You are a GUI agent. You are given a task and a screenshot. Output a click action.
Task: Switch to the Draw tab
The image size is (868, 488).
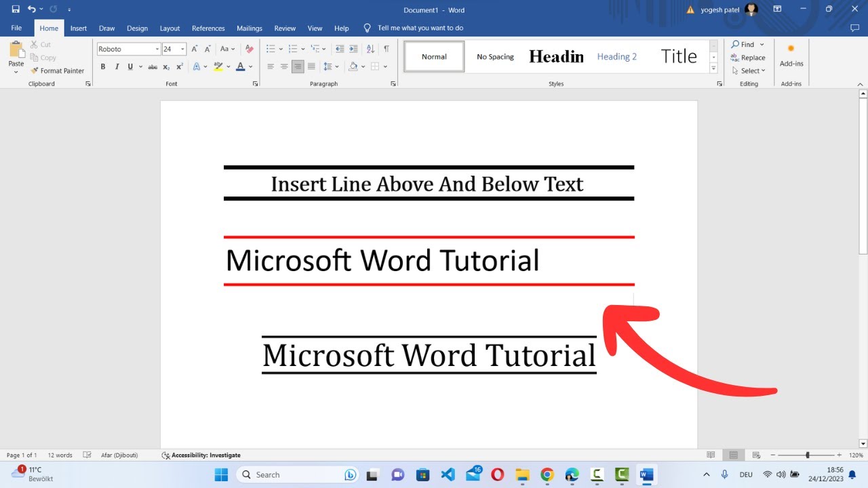[x=106, y=28]
